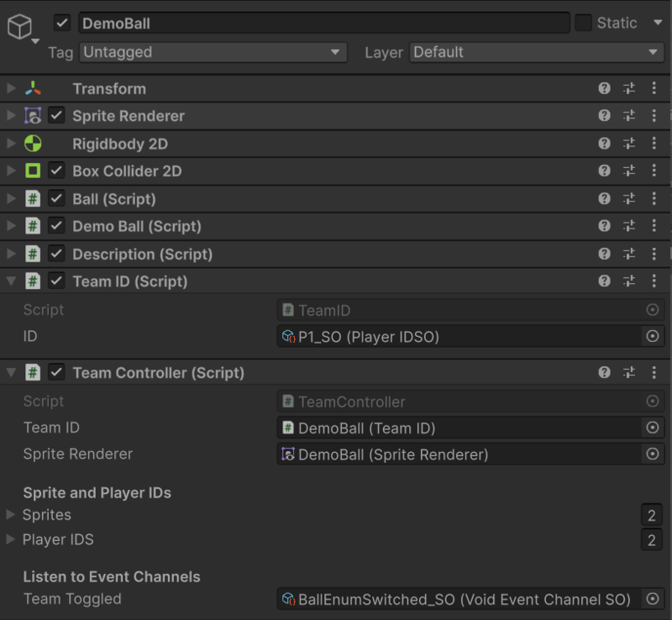
Task: Disable the Sprite Renderer component checkbox
Action: tap(56, 115)
